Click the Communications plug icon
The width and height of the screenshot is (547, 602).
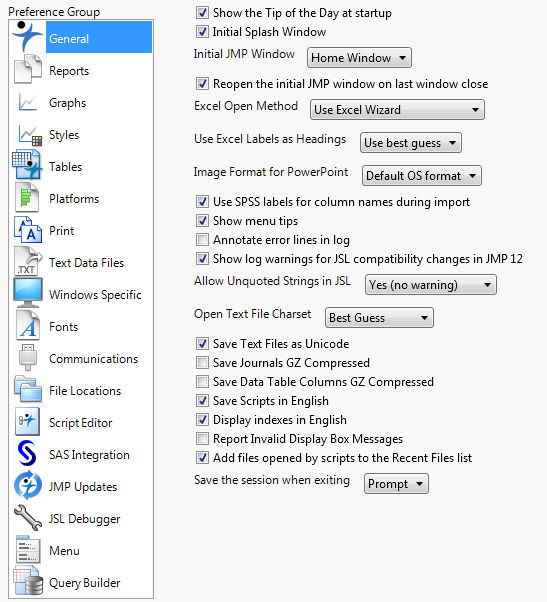pos(28,357)
